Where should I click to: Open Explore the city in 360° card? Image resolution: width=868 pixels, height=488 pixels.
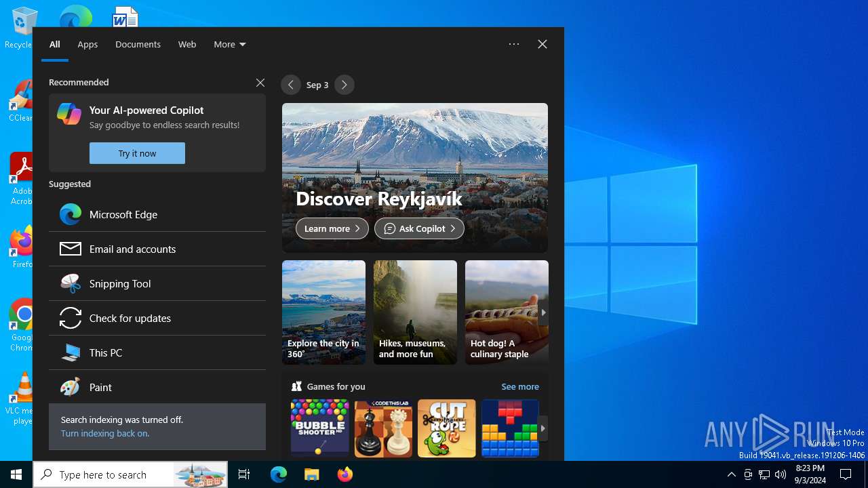[323, 312]
